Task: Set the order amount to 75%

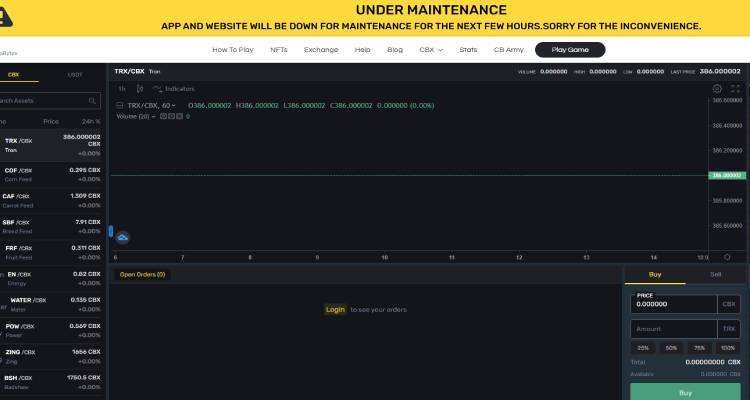Action: tap(700, 348)
